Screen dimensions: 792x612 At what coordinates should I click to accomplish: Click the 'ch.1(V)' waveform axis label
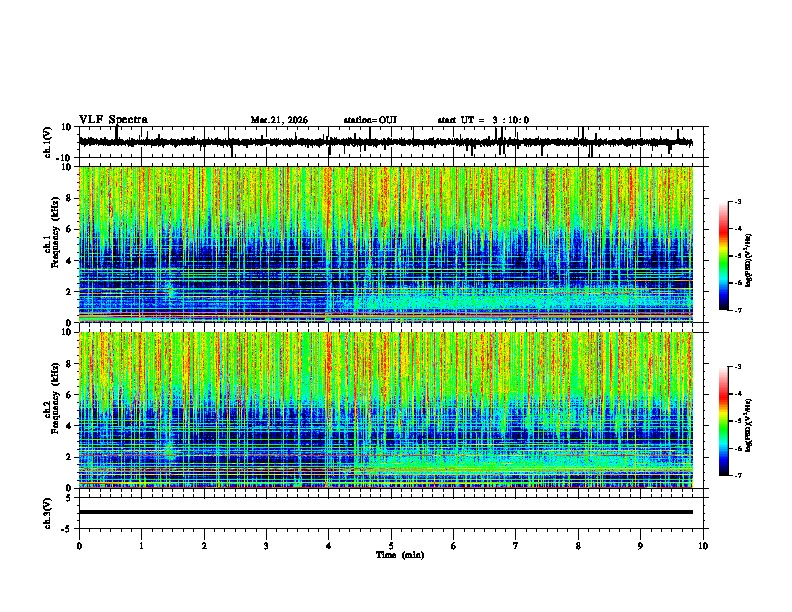coord(48,142)
